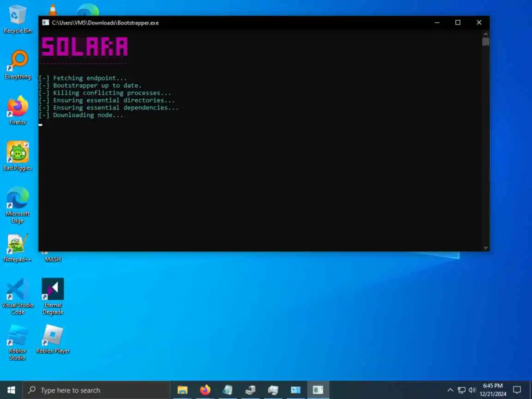
Task: Open the notification center icon
Action: [x=517, y=390]
